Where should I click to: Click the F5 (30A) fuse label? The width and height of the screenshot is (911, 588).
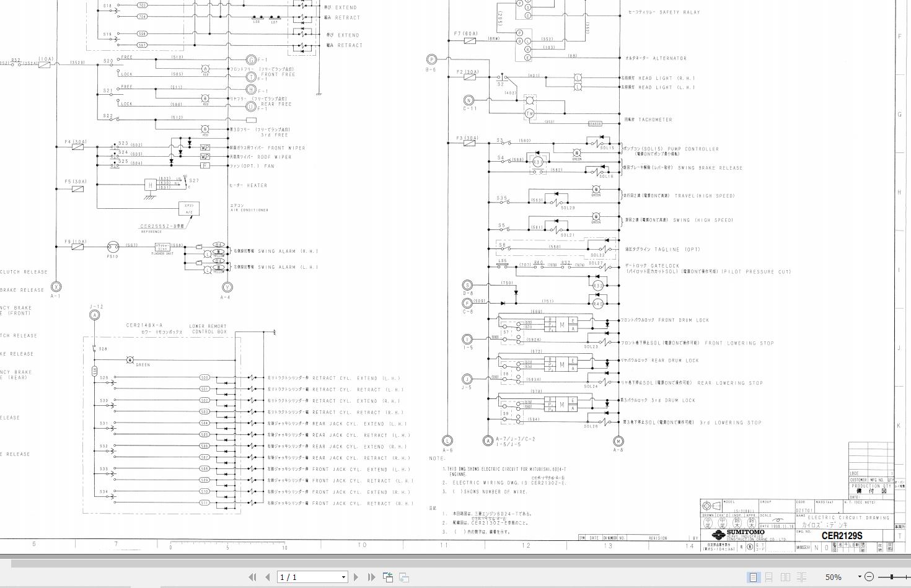pyautogui.click(x=76, y=182)
